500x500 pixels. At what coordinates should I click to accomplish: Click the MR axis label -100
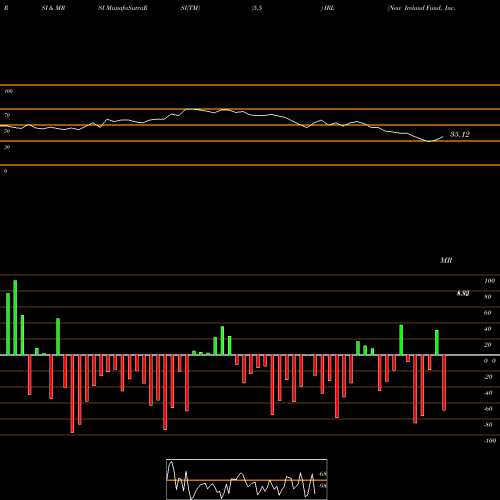coord(490,441)
